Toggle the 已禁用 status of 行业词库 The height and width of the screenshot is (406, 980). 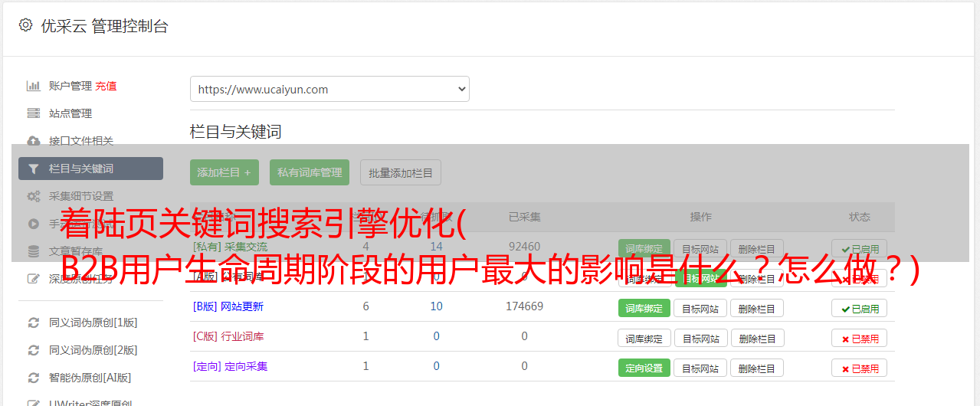(860, 338)
